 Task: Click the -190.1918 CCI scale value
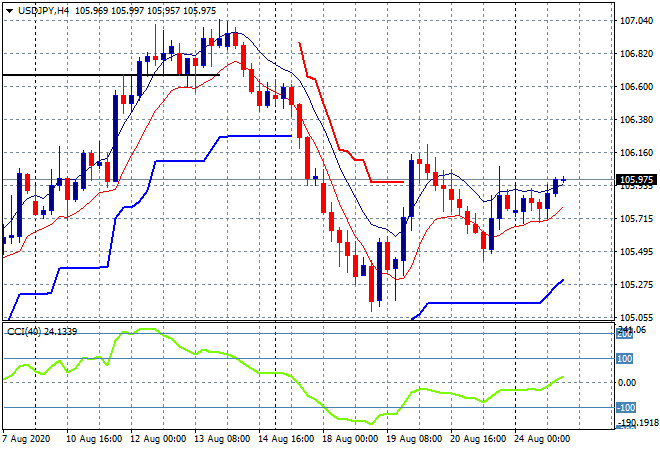click(x=639, y=422)
